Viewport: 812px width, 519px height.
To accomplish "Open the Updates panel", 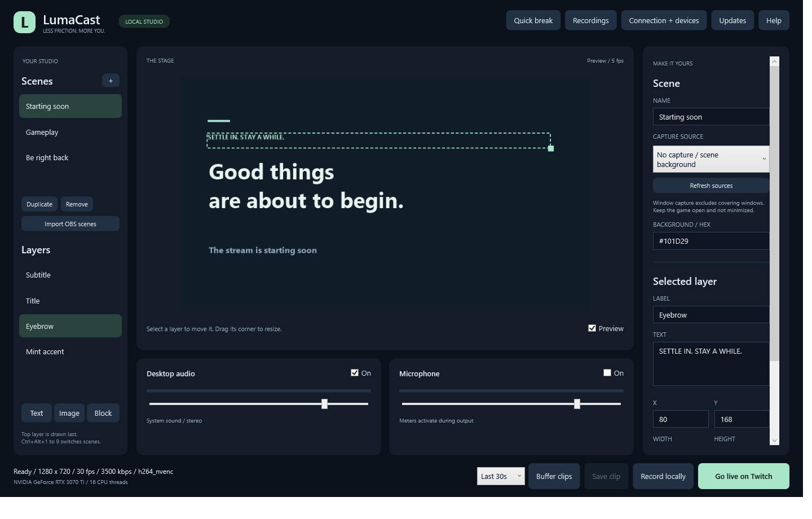I will 732,20.
